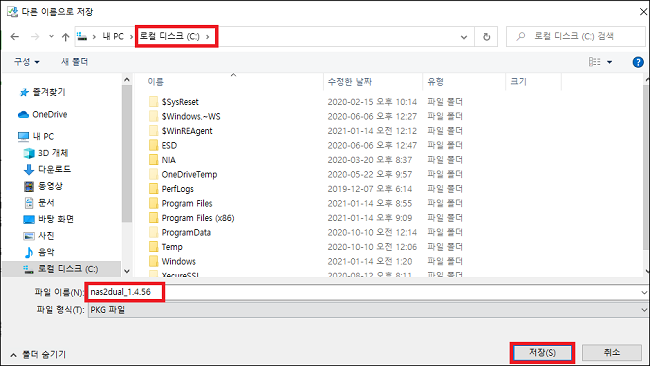
Task: Select the $WinREAgent folder
Action: [x=187, y=131]
